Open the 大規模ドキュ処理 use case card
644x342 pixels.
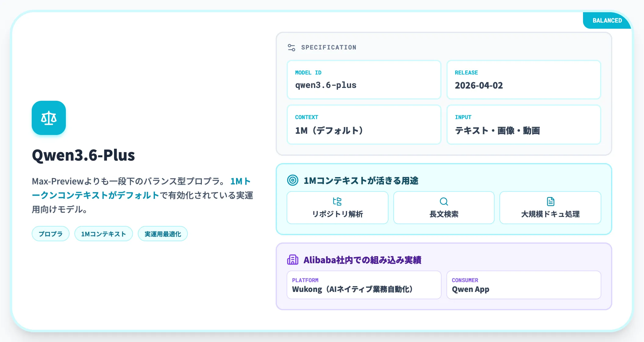click(x=550, y=208)
